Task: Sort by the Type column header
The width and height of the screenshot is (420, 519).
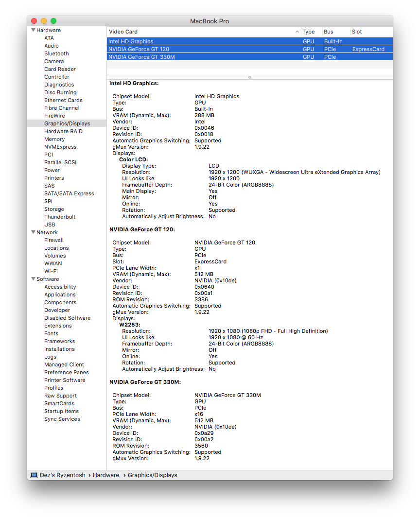Action: tap(308, 32)
